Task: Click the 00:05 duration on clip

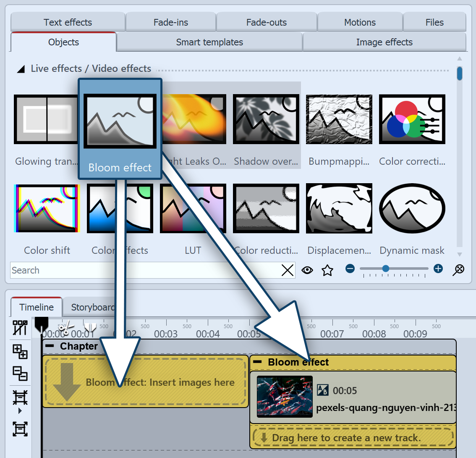Action: [x=345, y=390]
